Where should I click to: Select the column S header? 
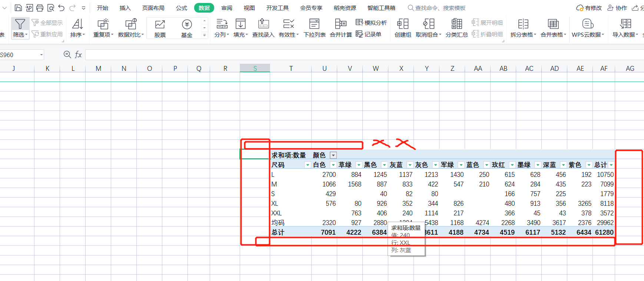point(255,68)
